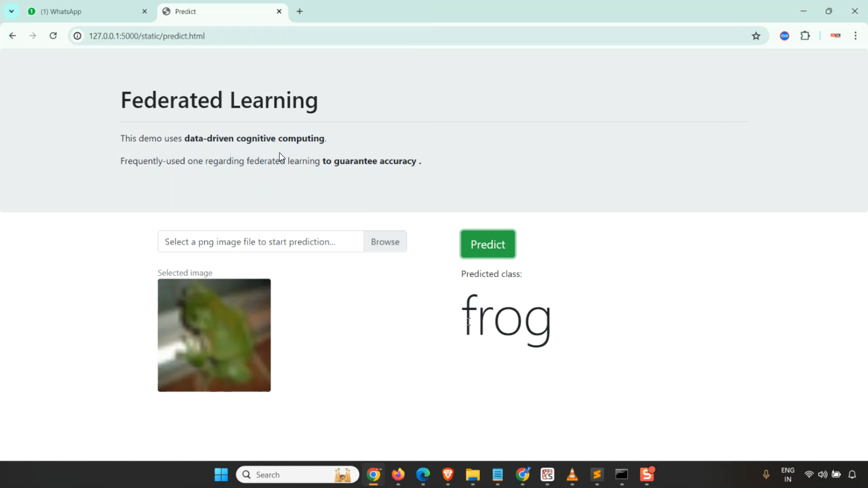Viewport: 868px width, 488px height.
Task: Click Browse to choose an image file
Action: click(x=385, y=242)
